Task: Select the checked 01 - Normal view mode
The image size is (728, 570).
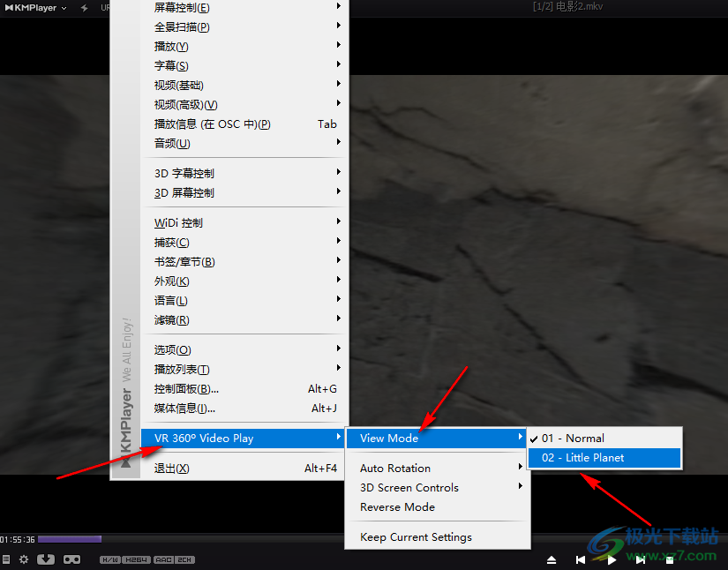Action: (x=604, y=439)
